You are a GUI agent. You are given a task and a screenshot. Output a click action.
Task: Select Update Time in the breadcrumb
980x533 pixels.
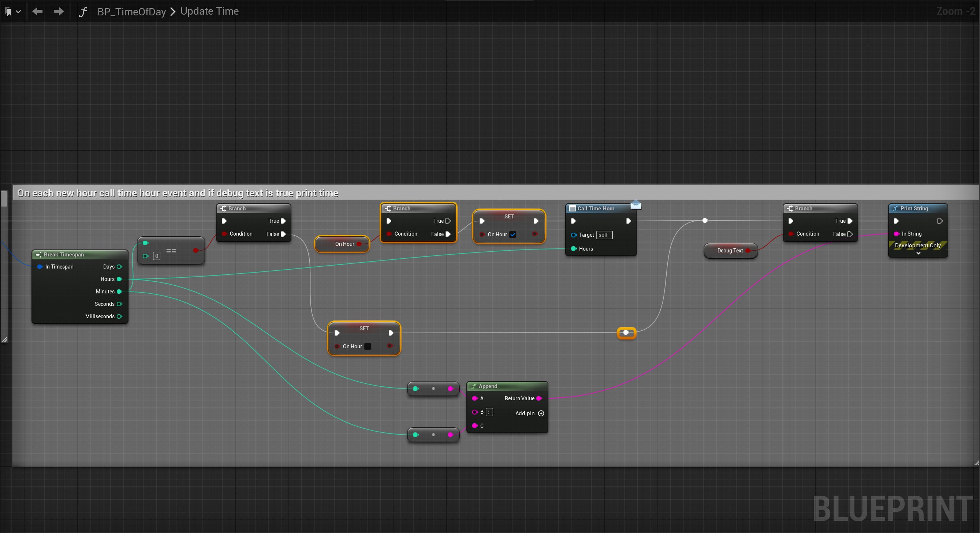click(209, 11)
